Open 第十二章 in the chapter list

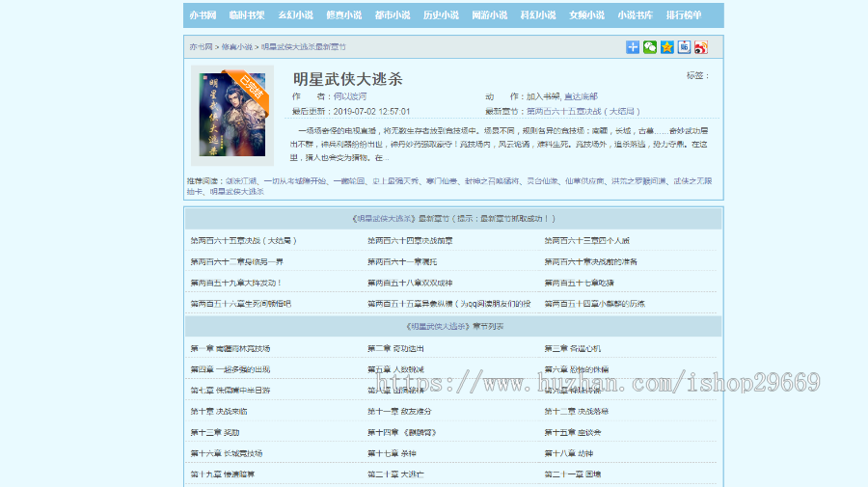click(577, 412)
